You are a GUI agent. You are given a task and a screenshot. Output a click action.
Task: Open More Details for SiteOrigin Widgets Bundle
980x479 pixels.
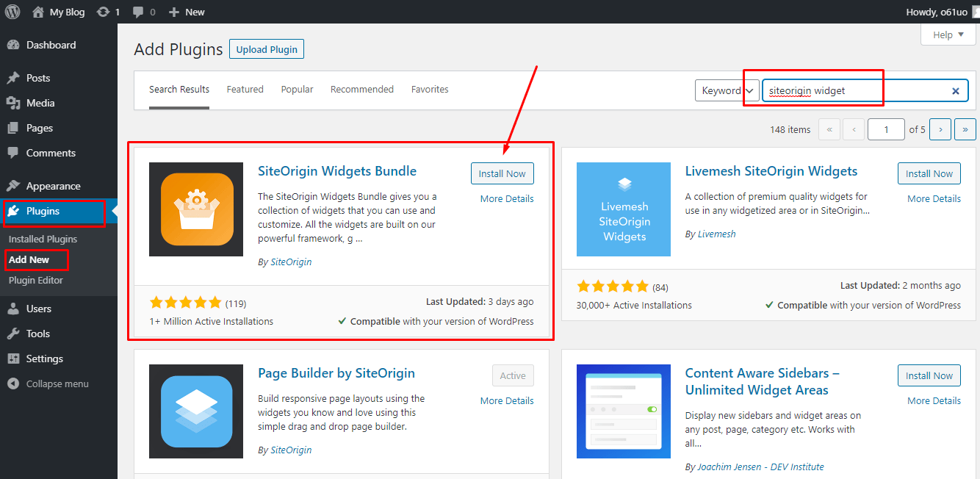[507, 198]
